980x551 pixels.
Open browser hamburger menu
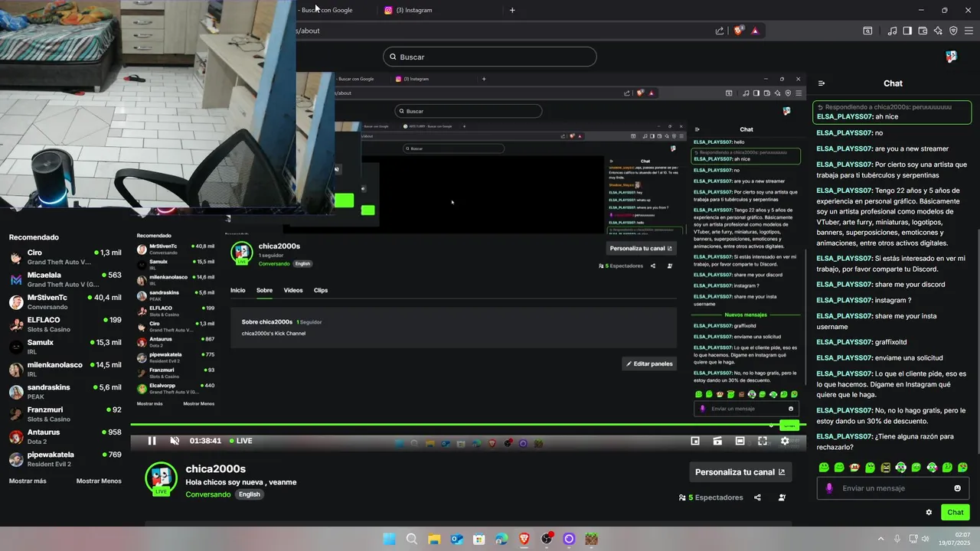(x=969, y=31)
